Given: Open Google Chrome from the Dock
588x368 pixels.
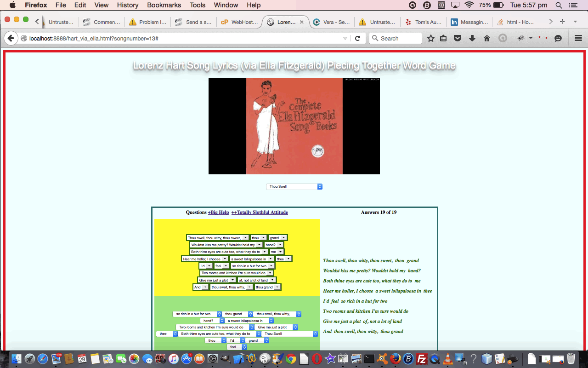Looking at the screenshot, I should coord(290,359).
